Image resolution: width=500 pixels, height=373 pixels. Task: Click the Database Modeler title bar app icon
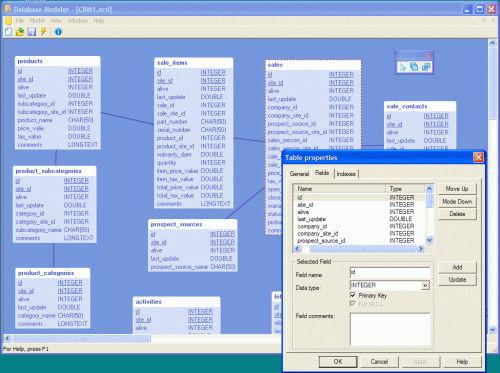[8, 9]
